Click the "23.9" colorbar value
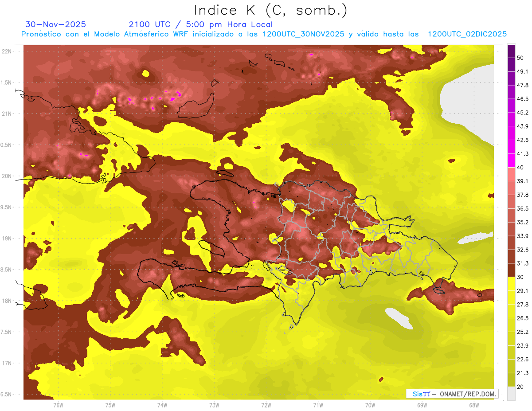 523,346
